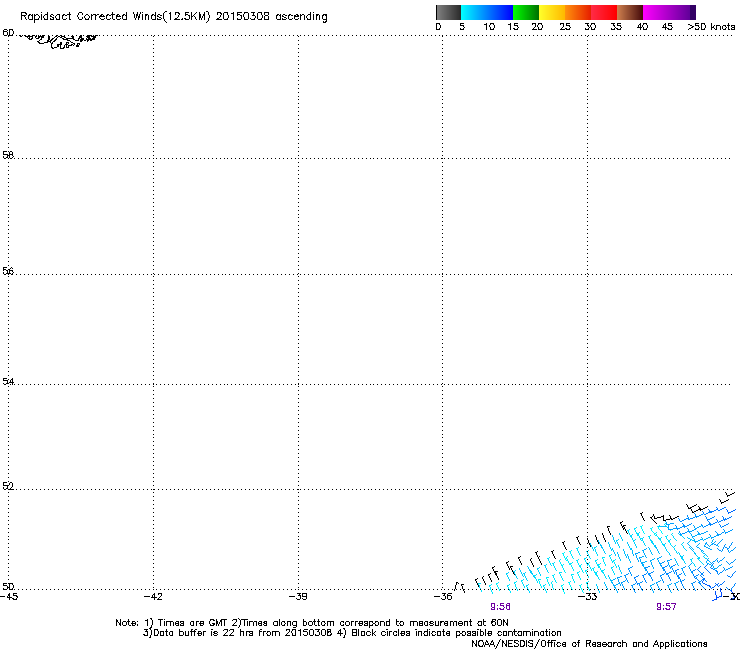Click the latitude label 60
This screenshot has width=740, height=650.
coord(8,33)
